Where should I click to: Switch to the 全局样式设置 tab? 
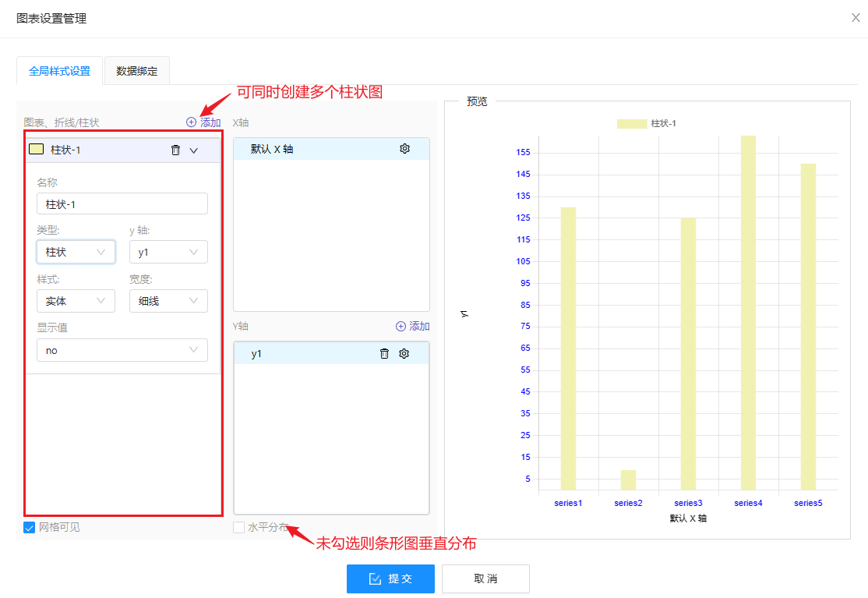59,71
